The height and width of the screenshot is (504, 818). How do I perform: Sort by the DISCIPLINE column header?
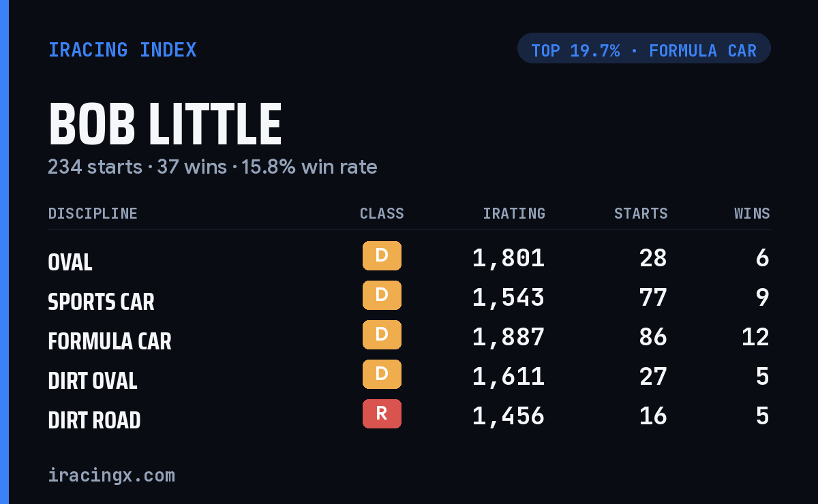(x=93, y=214)
